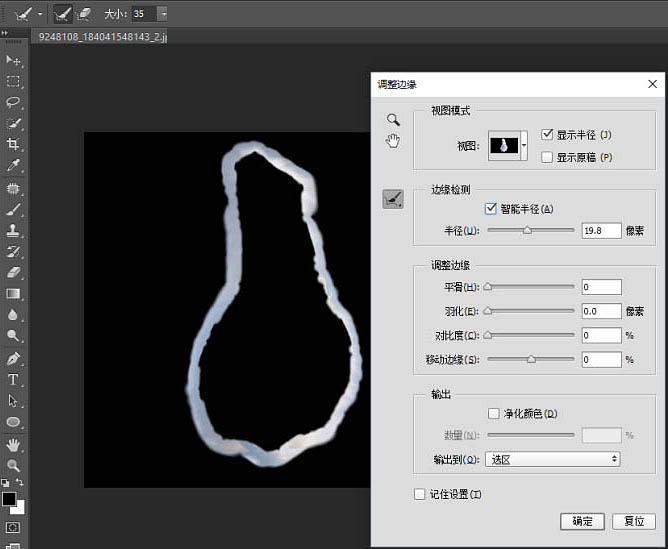
Task: Select the Hand tool in the dialog
Action: (393, 140)
